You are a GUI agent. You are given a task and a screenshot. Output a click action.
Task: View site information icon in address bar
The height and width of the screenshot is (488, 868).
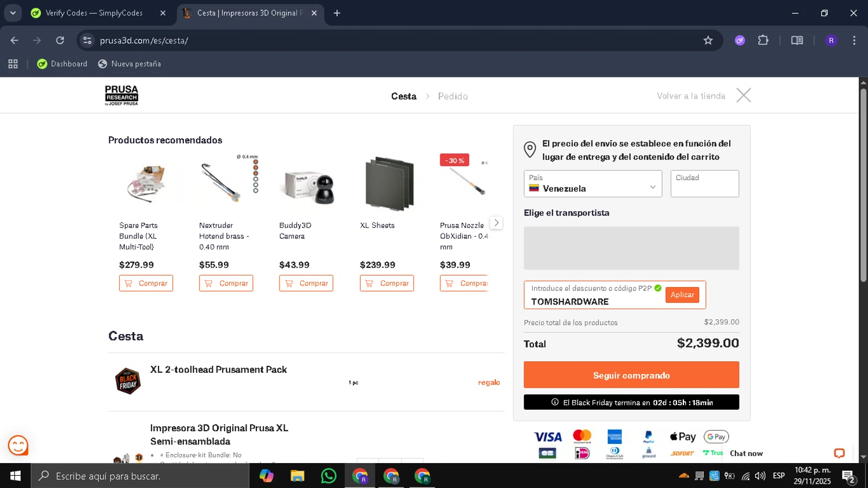click(87, 41)
